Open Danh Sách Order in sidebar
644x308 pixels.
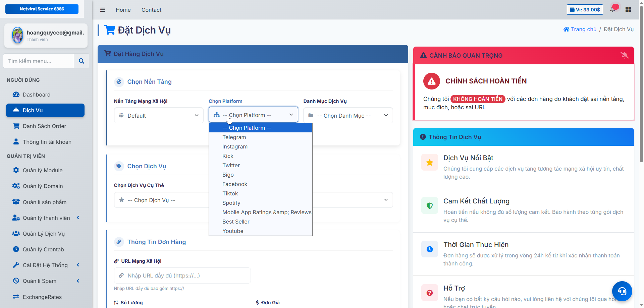(x=44, y=126)
